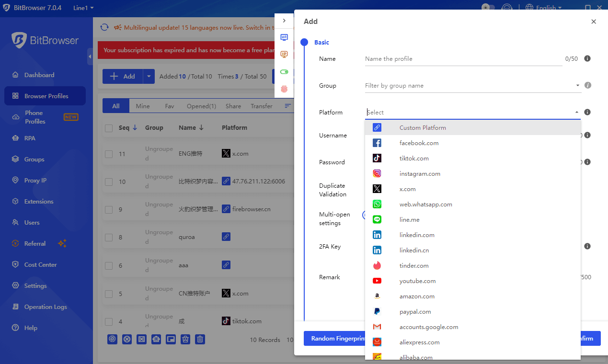Collapse the Platform dropdown arrow
Image resolution: width=608 pixels, height=364 pixels.
tap(577, 113)
